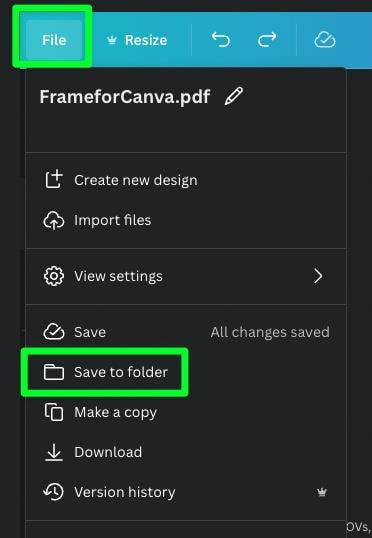Choose Save to folder
Image resolution: width=372 pixels, height=538 pixels.
(105, 372)
